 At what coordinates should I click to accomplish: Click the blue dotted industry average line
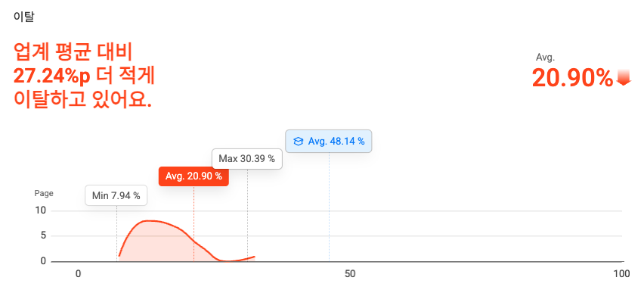pyautogui.click(x=329, y=207)
